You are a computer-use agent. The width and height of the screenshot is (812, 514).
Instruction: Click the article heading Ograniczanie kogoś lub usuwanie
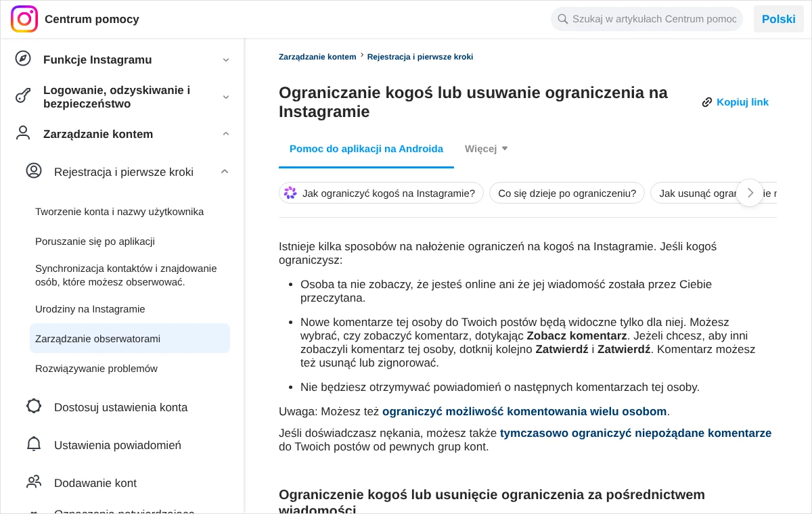tap(473, 102)
